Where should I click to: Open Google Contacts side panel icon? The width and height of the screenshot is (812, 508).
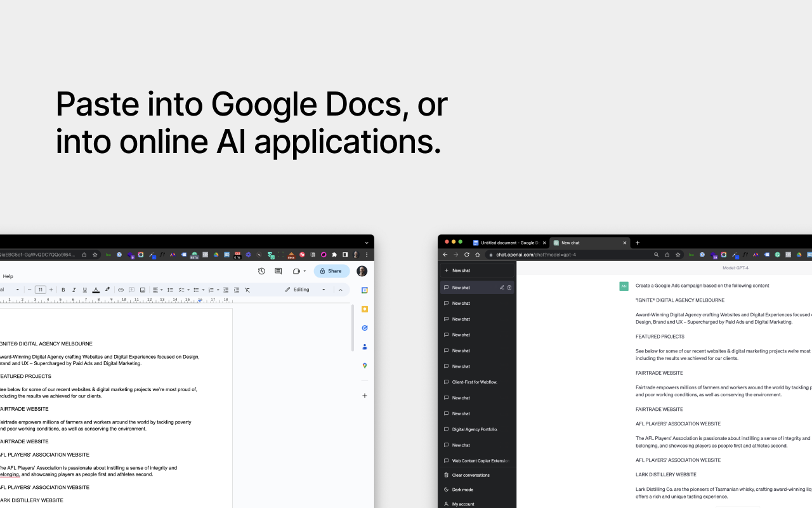365,347
